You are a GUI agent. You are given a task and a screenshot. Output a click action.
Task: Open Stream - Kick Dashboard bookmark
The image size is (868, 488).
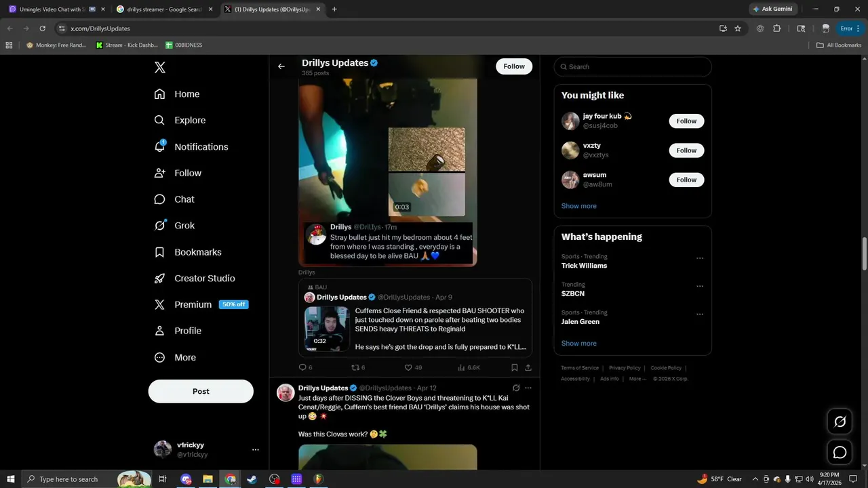point(127,45)
